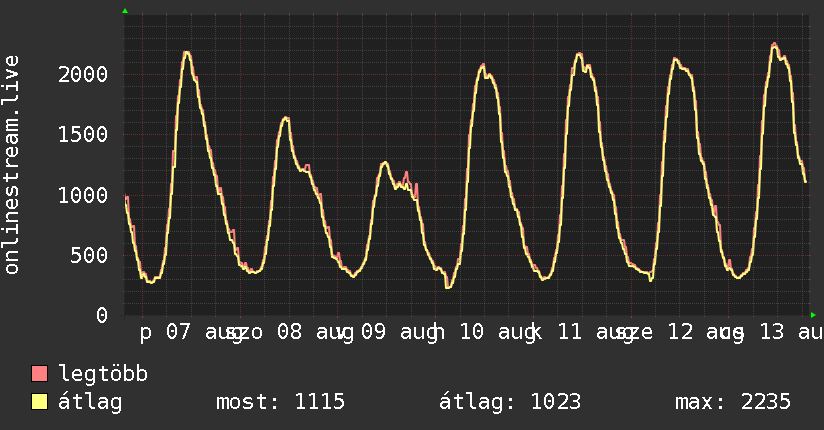Click the green arrow atop y-axis
Image resolution: width=824 pixels, height=430 pixels.
[125, 11]
